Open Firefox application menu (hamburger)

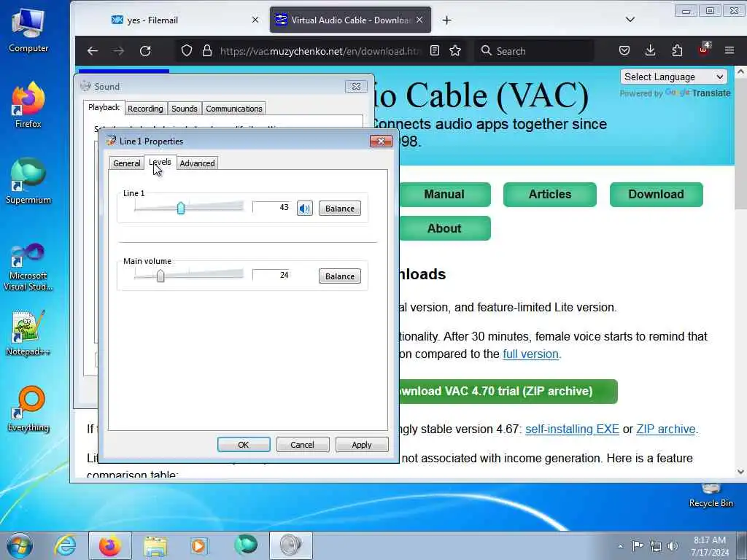click(x=729, y=50)
